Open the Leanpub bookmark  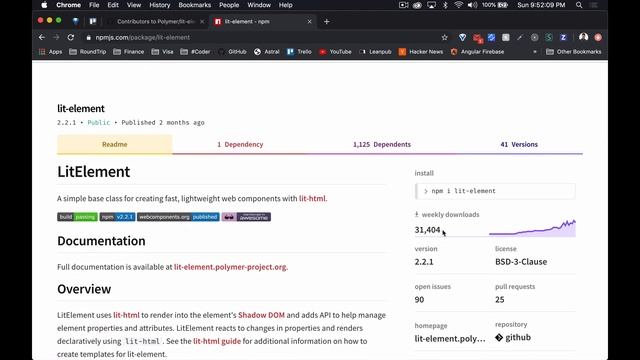click(x=376, y=52)
